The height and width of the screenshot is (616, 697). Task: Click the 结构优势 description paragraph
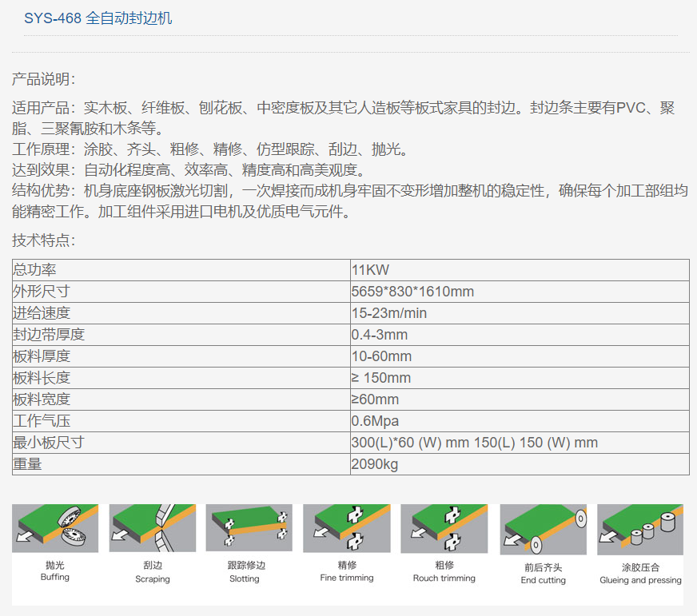(x=350, y=201)
